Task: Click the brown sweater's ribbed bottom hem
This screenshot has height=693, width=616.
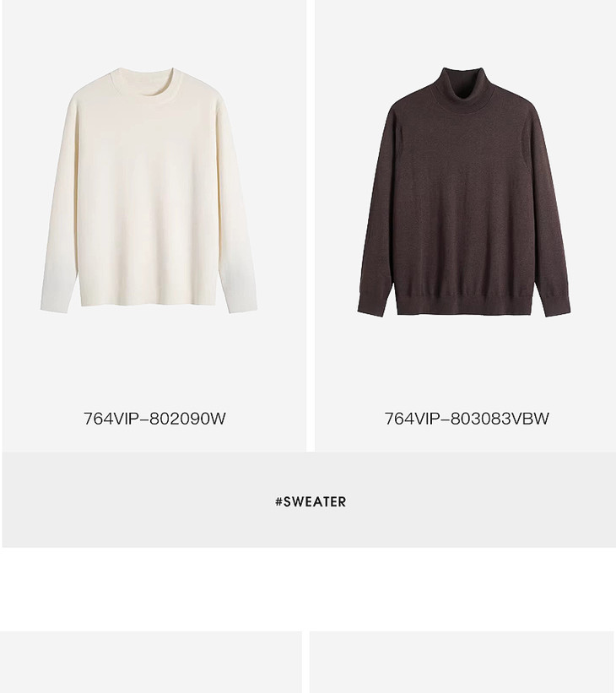Action: click(464, 304)
